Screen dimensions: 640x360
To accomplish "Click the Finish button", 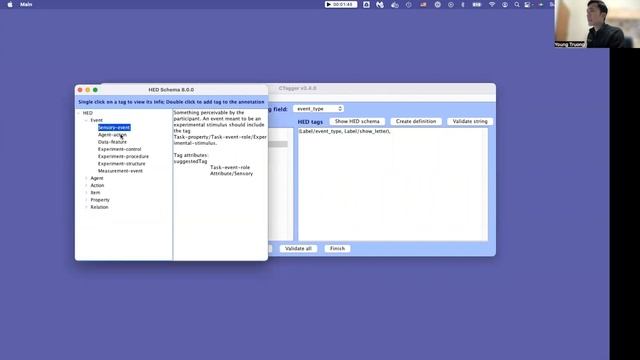I will click(337, 249).
